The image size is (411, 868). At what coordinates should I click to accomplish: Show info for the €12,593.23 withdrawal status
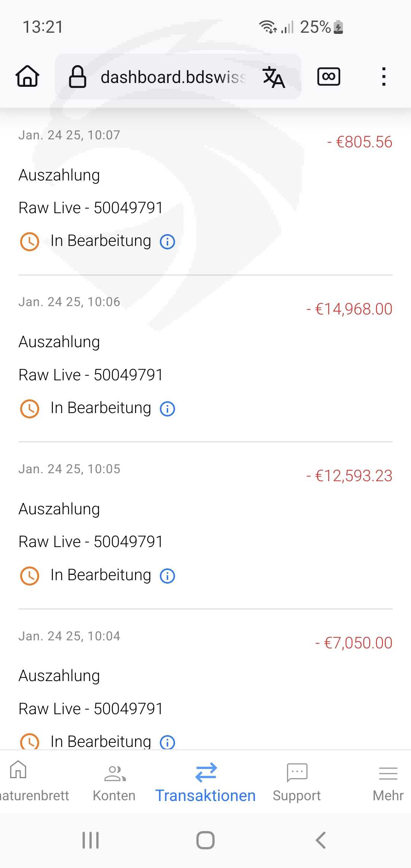coord(167,576)
